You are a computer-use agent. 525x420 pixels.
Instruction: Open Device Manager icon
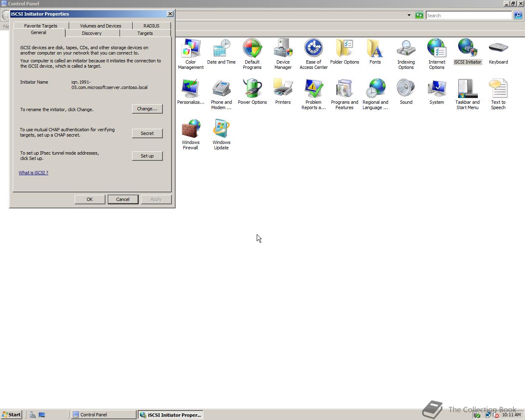tap(283, 54)
